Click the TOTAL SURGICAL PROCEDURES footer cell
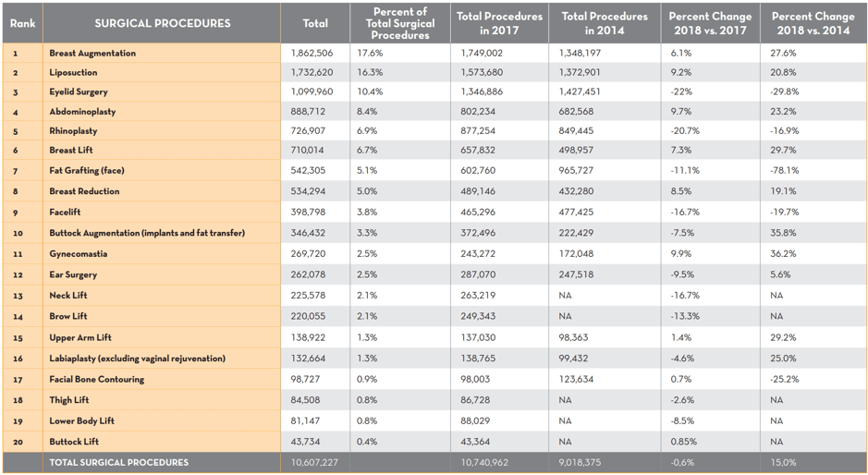The height and width of the screenshot is (475, 868). coord(118,462)
